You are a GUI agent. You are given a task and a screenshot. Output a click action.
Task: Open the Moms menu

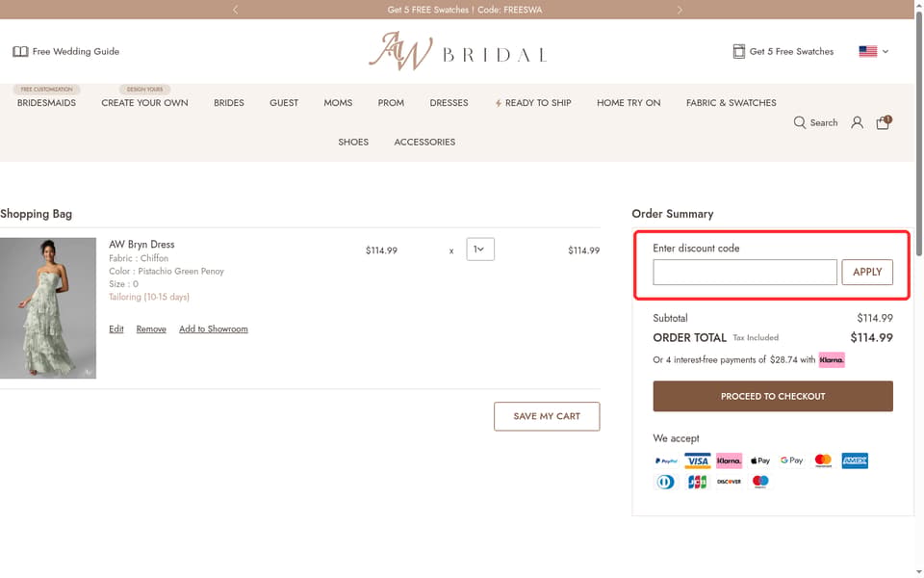coord(338,103)
